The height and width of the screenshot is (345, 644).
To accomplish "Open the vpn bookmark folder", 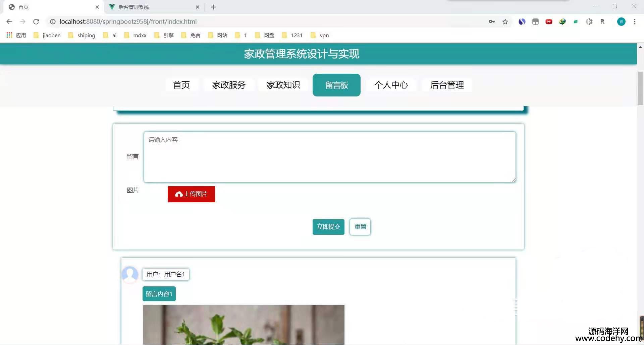I will (320, 35).
